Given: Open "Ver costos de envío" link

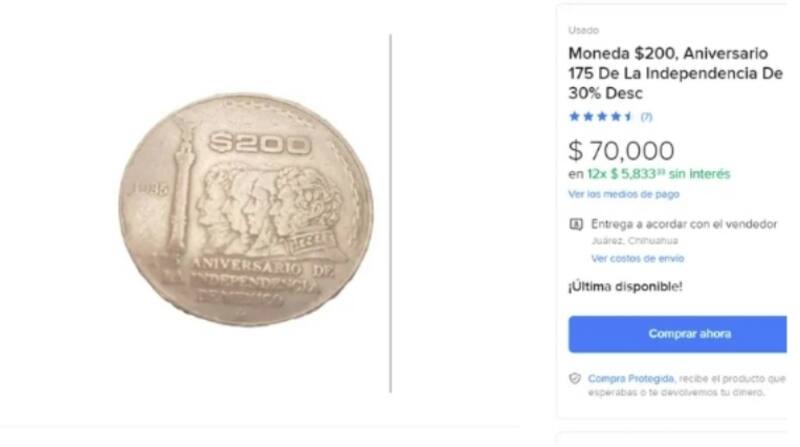Looking at the screenshot, I should tap(637, 258).
